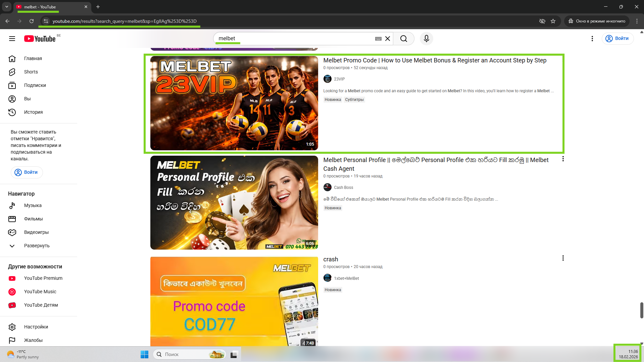Image resolution: width=644 pixels, height=362 pixels.
Task: Click the taskbar Поиск search box
Action: tap(190, 354)
